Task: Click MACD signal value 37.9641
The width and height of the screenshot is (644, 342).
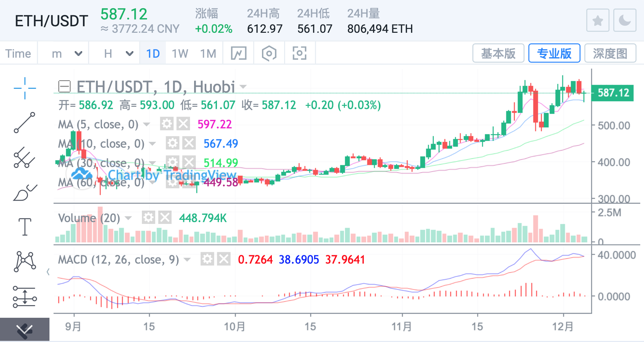Action: coord(345,260)
